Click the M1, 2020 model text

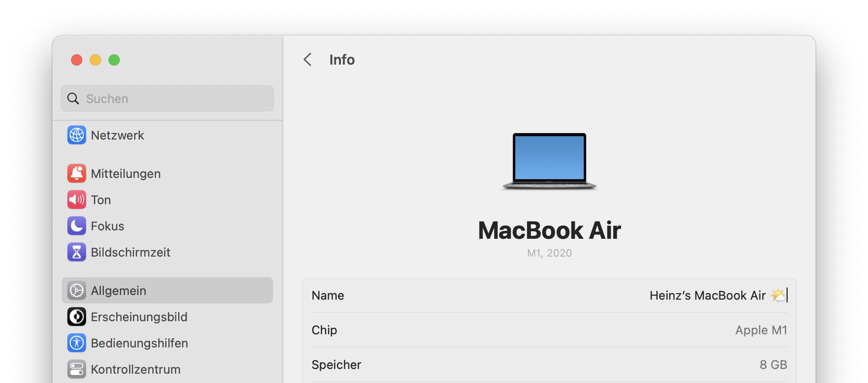tap(550, 253)
